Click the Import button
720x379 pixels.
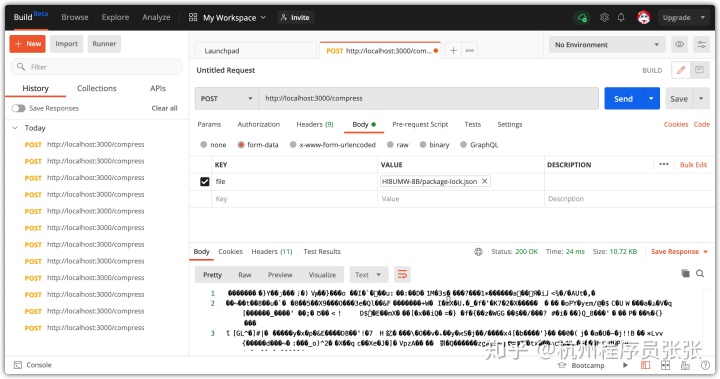pos(67,44)
